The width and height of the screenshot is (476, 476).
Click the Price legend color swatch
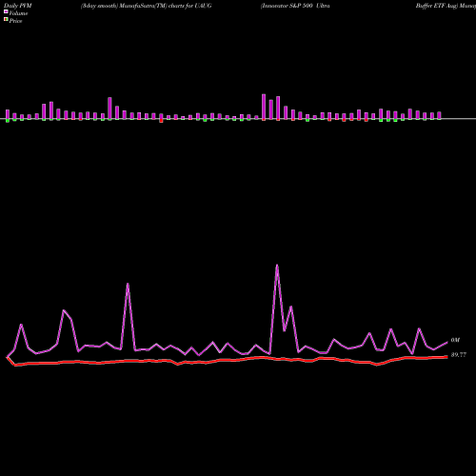[6, 20]
